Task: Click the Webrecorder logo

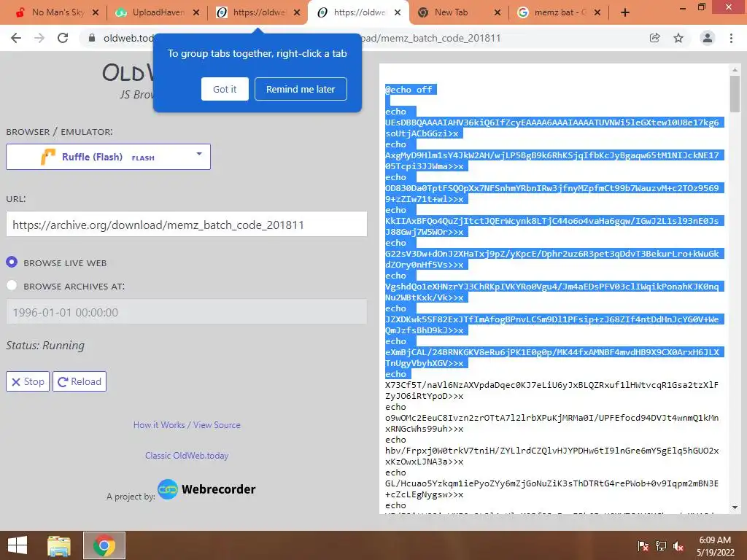Action: pos(206,489)
